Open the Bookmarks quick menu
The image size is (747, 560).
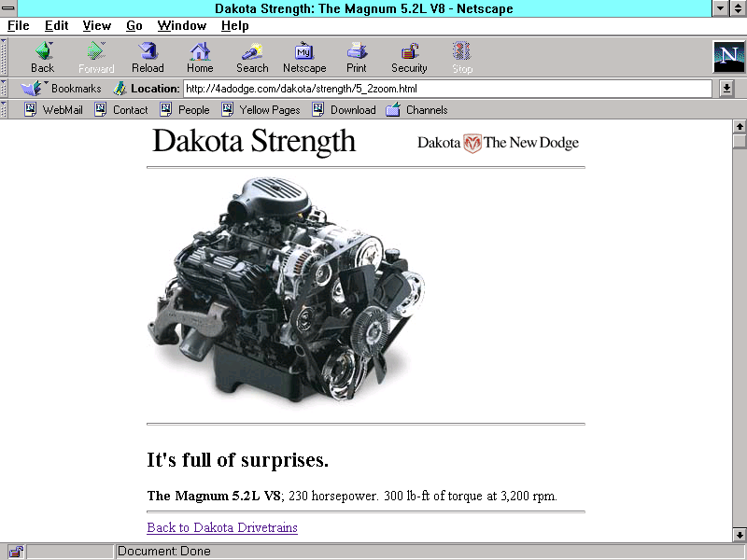pyautogui.click(x=63, y=89)
